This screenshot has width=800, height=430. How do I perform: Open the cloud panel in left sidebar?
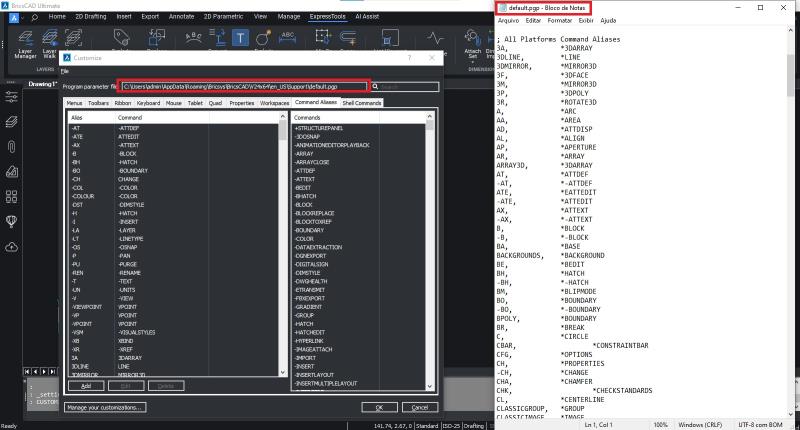[x=12, y=246]
